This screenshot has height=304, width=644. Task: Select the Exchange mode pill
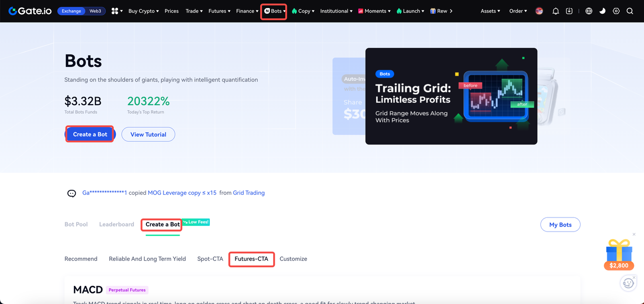point(71,11)
